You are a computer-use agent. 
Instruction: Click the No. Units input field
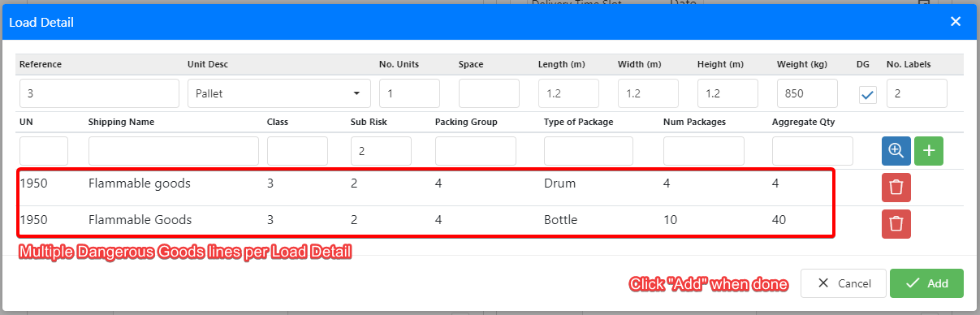[x=409, y=93]
